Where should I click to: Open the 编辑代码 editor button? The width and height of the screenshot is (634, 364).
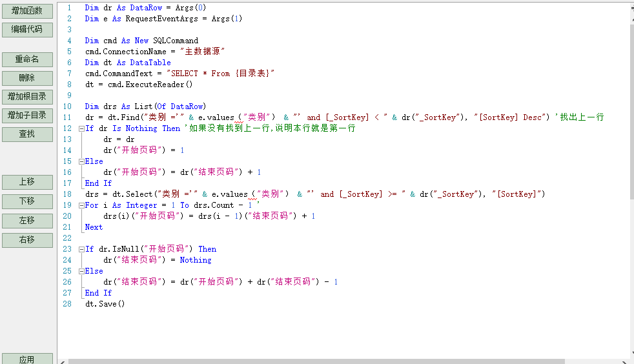tap(27, 30)
